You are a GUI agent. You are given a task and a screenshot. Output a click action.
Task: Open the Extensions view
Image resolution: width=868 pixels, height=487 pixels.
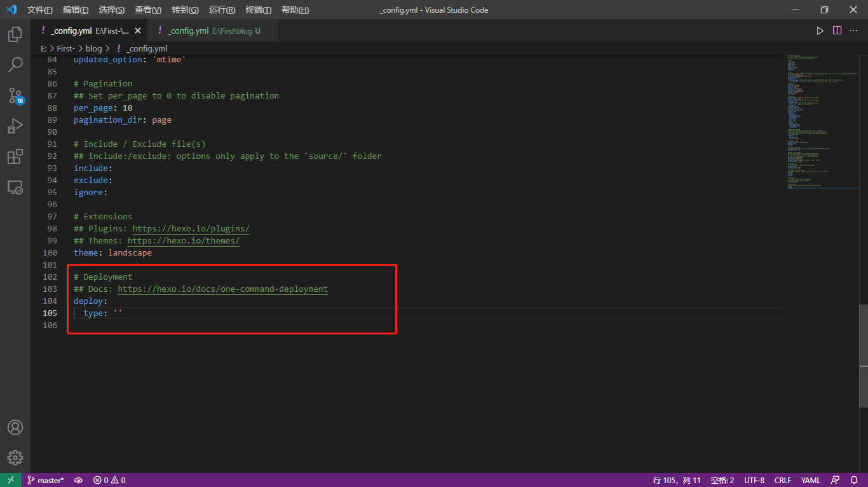coord(15,156)
